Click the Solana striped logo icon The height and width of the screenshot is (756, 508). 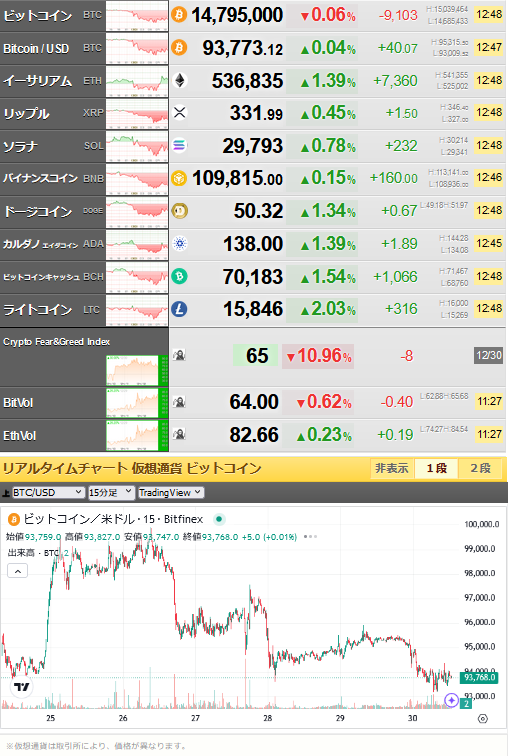(179, 145)
